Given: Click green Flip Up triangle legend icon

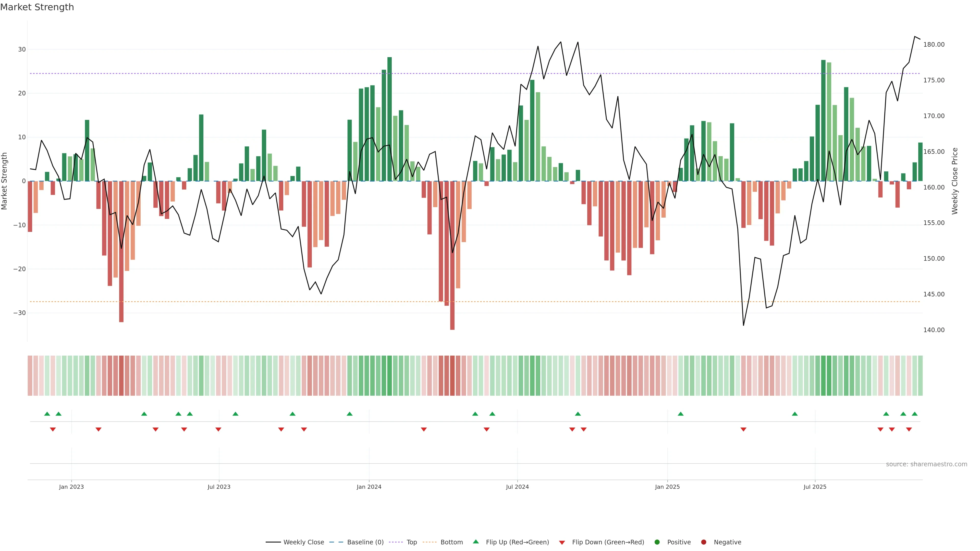Looking at the screenshot, I should tap(475, 542).
